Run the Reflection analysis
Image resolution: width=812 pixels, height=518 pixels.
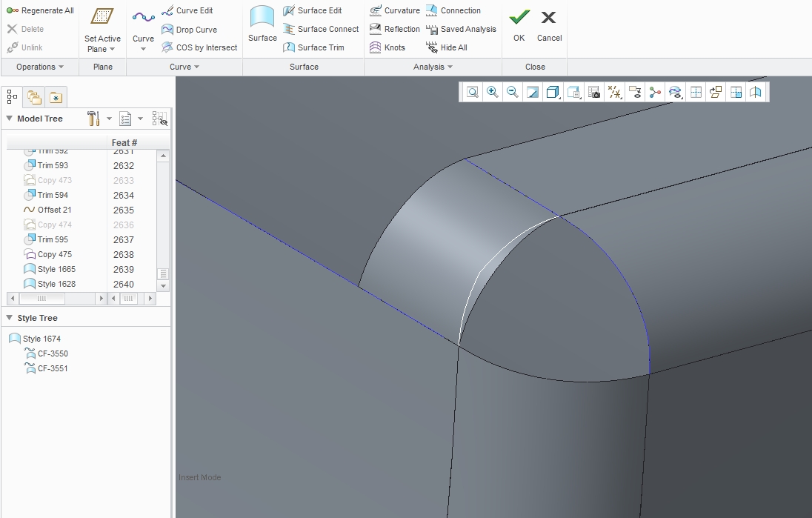395,29
